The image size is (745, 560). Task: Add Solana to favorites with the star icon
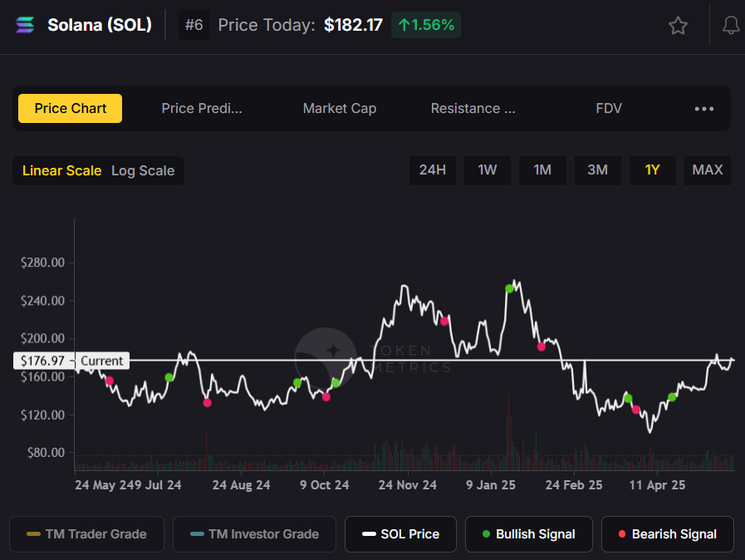(x=678, y=25)
